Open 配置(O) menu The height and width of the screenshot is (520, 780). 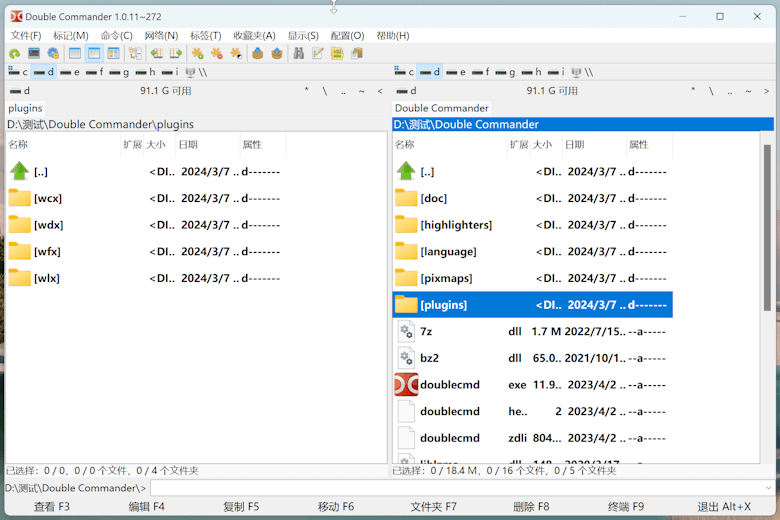click(347, 36)
